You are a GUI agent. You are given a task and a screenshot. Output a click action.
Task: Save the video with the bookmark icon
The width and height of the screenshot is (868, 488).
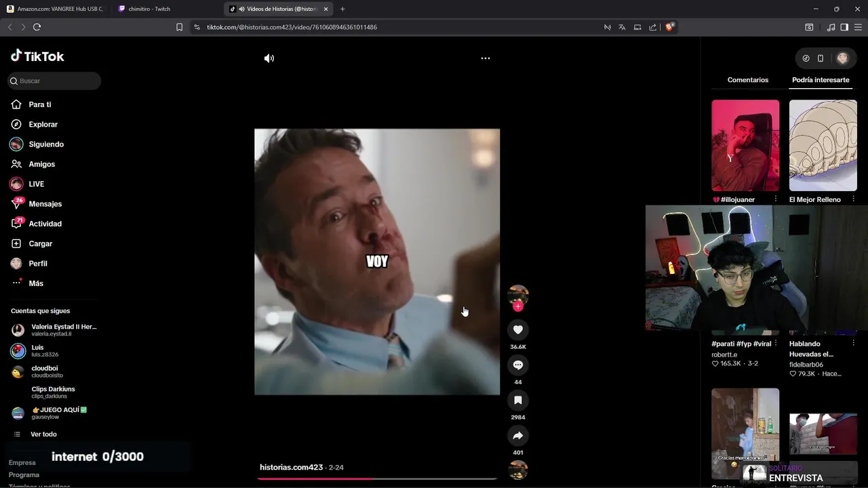click(518, 400)
